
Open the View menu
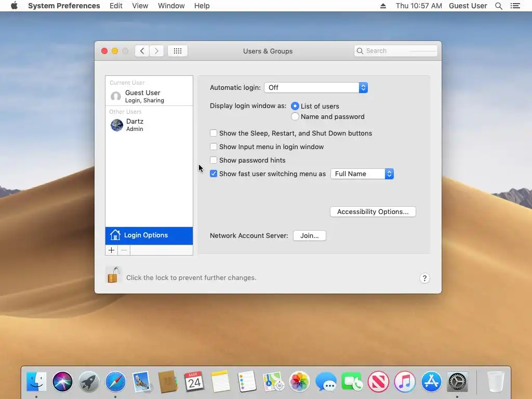pyautogui.click(x=140, y=6)
